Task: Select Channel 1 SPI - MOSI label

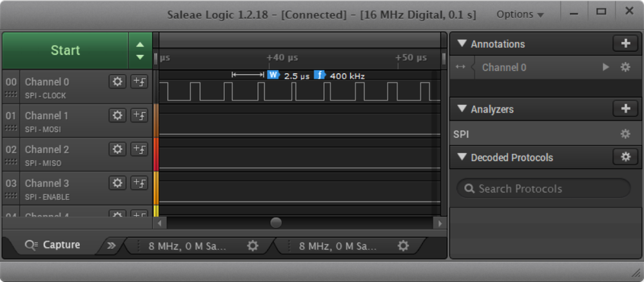Action: [43, 129]
